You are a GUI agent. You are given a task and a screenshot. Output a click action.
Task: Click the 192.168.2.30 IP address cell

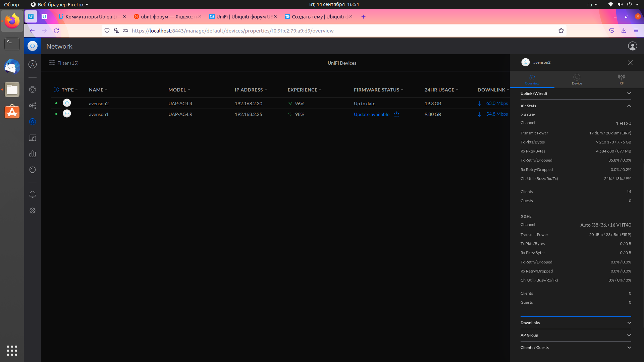(x=249, y=104)
